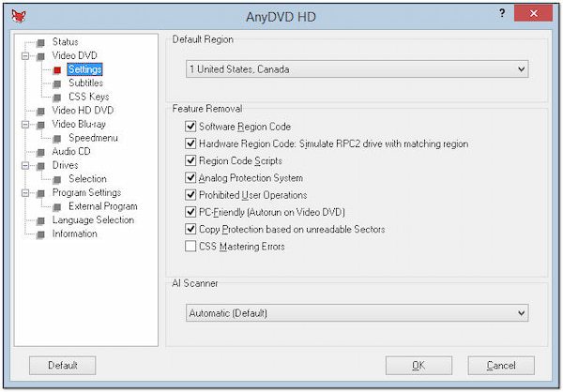Viewport: 563px width, 392px height.
Task: Disable the Prohibited User Operations checkbox
Action: coord(190,195)
